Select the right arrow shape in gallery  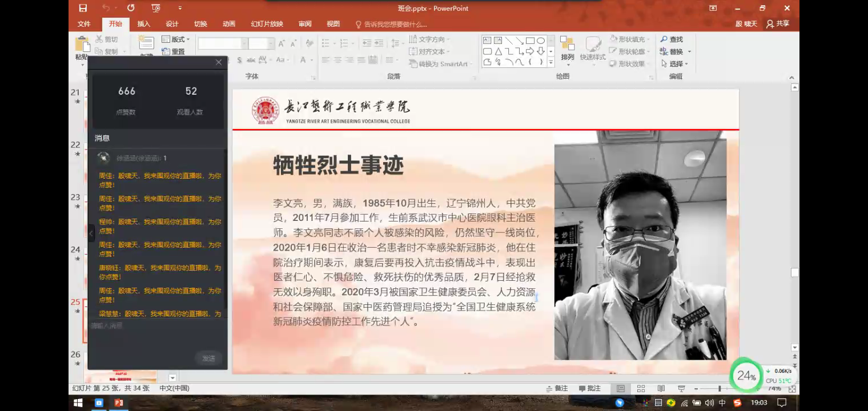tap(530, 51)
